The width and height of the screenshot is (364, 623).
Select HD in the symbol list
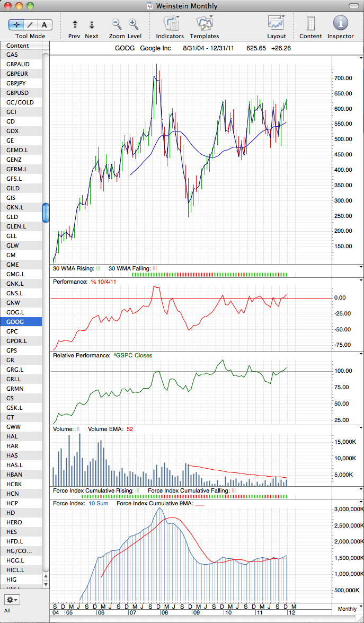(21, 512)
